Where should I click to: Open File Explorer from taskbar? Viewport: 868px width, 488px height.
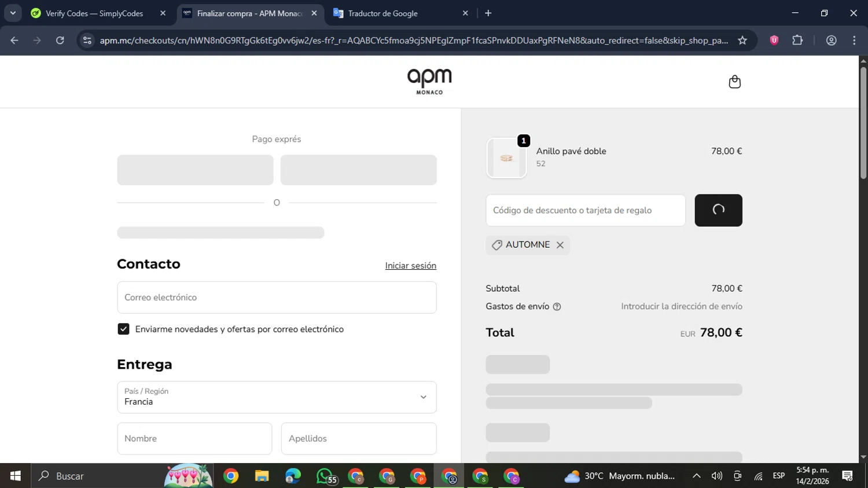(262, 476)
